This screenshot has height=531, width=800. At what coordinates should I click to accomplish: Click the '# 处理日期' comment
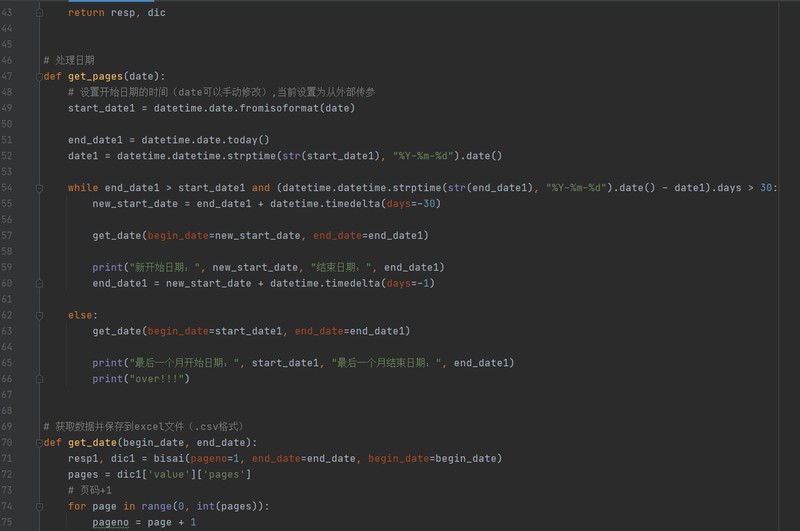point(69,60)
